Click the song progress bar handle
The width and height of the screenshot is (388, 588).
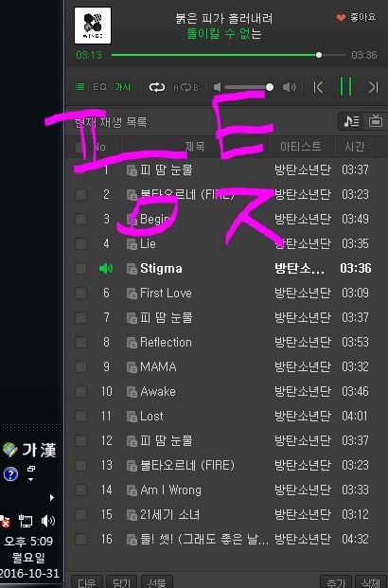[x=319, y=55]
